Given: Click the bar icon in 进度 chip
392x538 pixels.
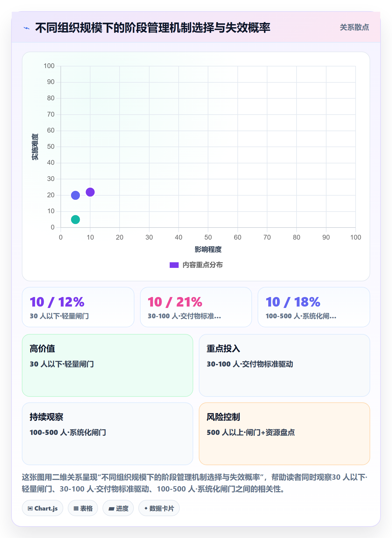Looking at the screenshot, I should (111, 509).
